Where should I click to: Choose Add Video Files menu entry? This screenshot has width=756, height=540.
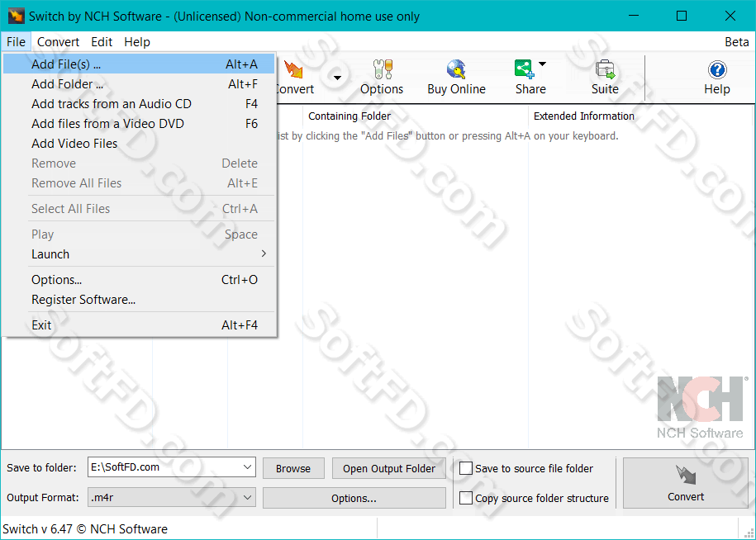click(x=139, y=143)
